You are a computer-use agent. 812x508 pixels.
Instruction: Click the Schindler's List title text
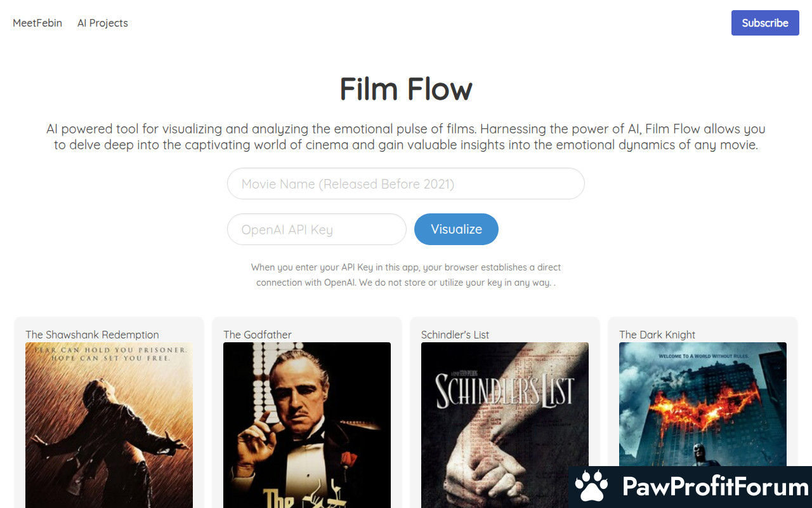coord(455,335)
